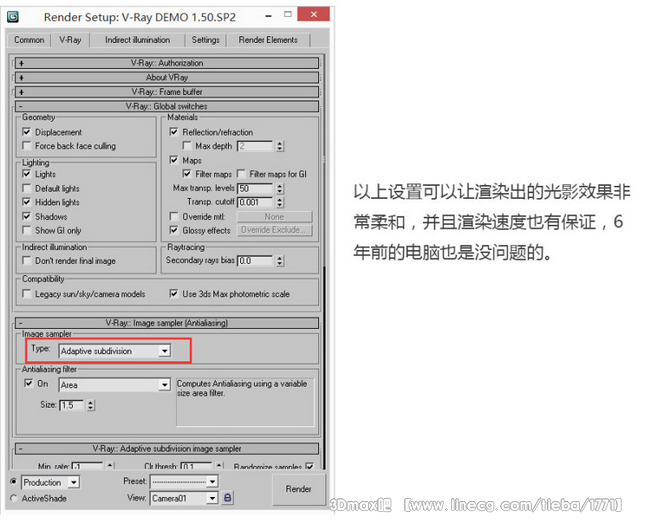Click the Secondary rays bias field
This screenshot has width=651, height=522.
[x=255, y=261]
